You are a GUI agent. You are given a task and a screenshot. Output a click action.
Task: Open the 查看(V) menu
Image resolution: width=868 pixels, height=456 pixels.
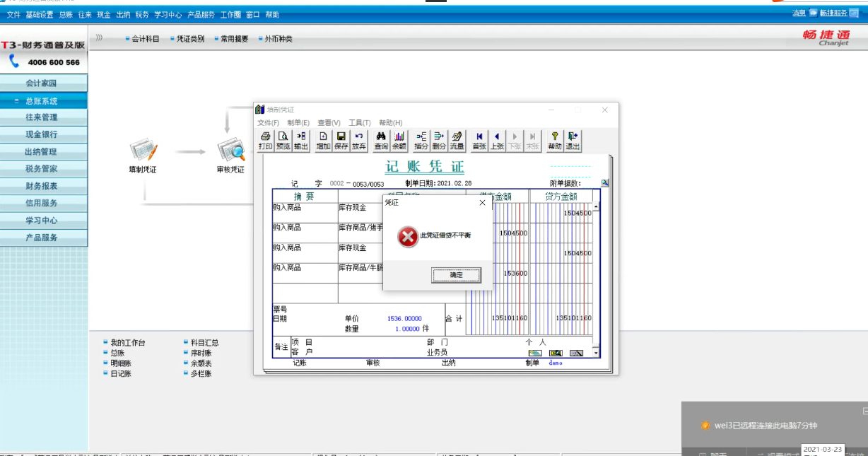(x=329, y=123)
